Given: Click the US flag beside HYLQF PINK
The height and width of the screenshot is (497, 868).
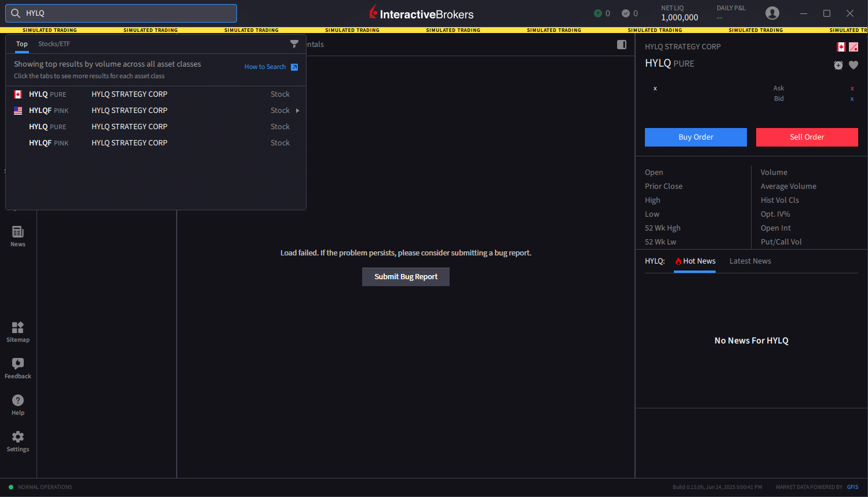Looking at the screenshot, I should [x=18, y=111].
